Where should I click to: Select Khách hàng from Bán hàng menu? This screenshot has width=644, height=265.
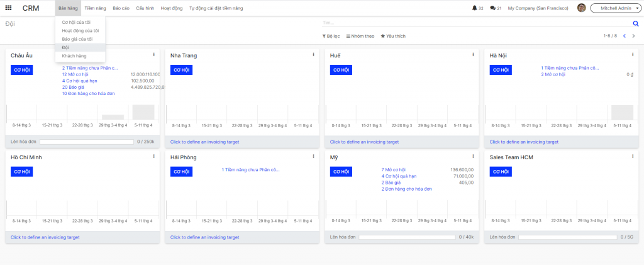tap(74, 56)
